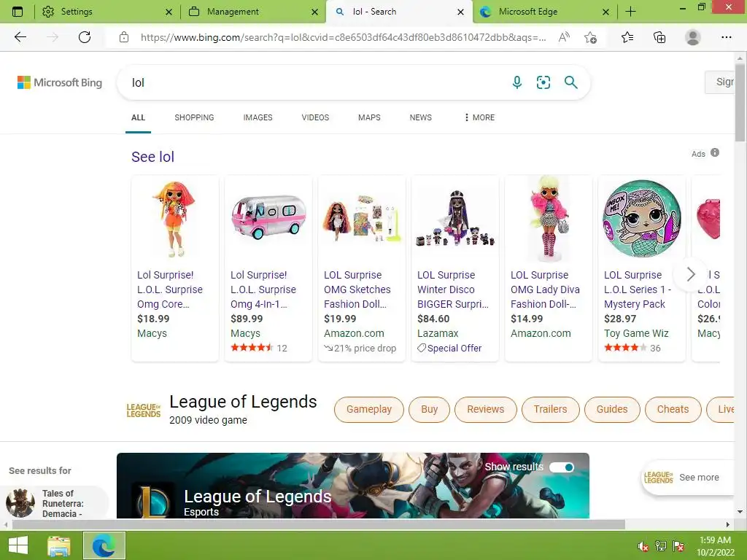Click the Trailers pill button
Image resolution: width=747 pixels, height=560 pixels.
pos(550,410)
